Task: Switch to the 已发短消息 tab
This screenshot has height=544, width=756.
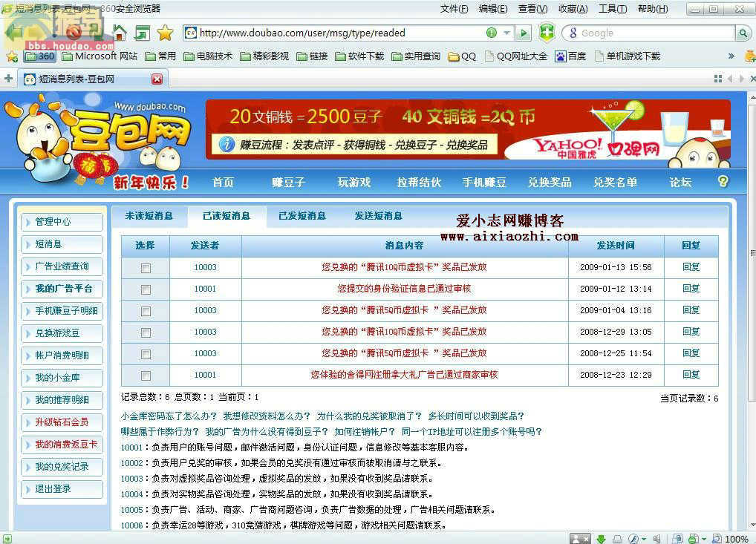Action: (x=302, y=216)
